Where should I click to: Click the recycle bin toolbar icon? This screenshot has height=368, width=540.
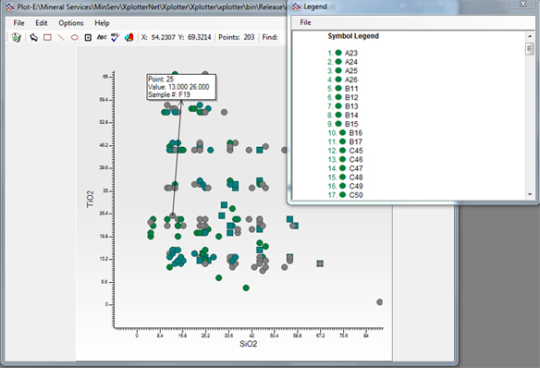point(16,37)
